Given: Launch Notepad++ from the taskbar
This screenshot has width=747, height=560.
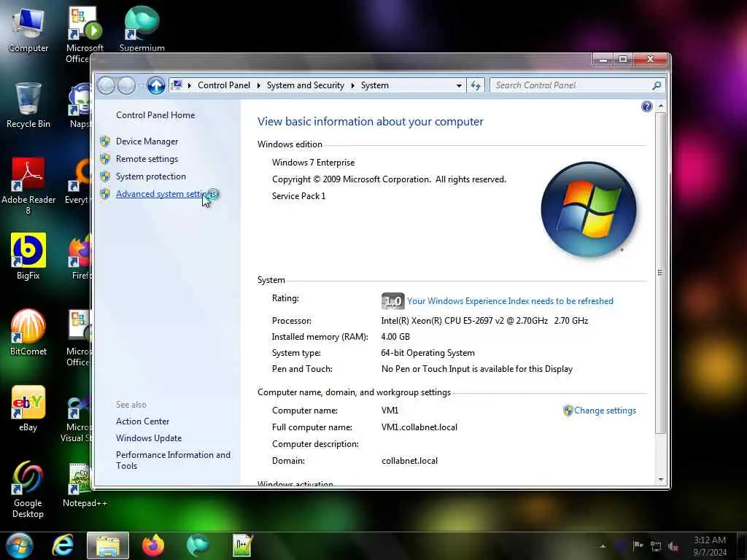Looking at the screenshot, I should 242,545.
